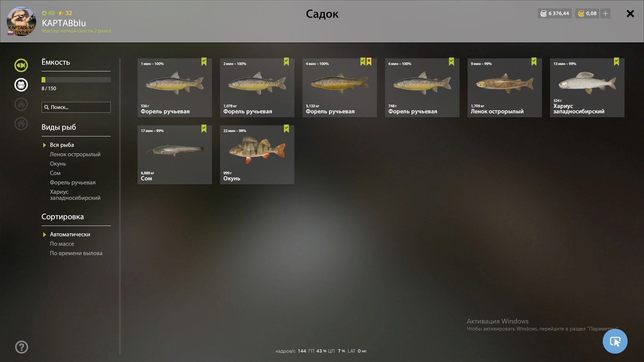Filter list by Окунь
Viewport: 644px width, 362px height.
pyautogui.click(x=58, y=164)
